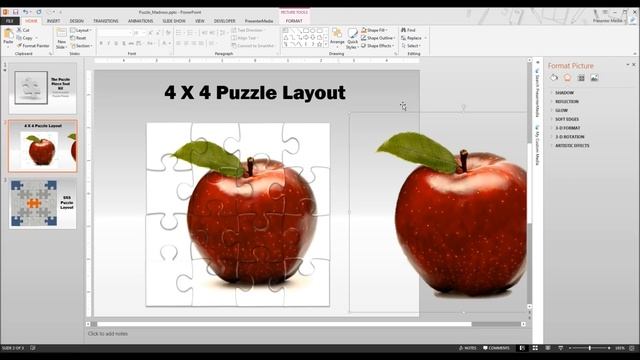Open the Text Direction dropdown
640x360 pixels.
(x=248, y=30)
